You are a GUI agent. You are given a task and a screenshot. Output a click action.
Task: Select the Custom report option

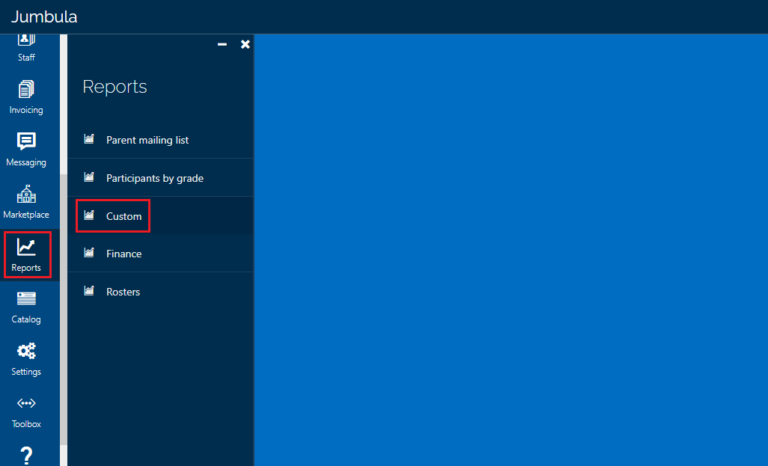point(161,216)
